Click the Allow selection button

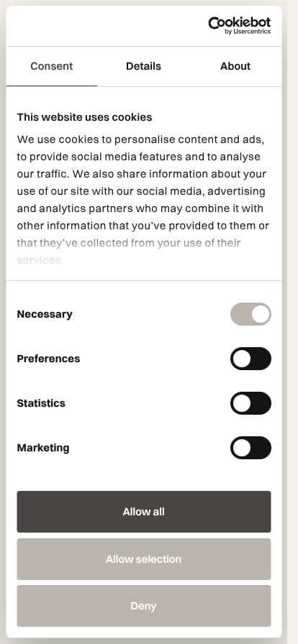144,559
